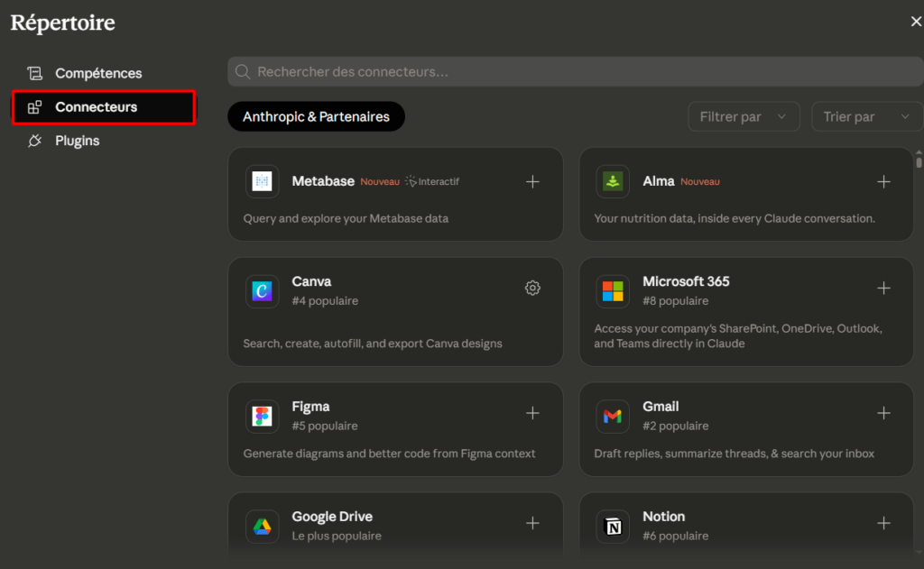Select the Anthropic & Partenaires tab
The height and width of the screenshot is (569, 924).
(316, 116)
